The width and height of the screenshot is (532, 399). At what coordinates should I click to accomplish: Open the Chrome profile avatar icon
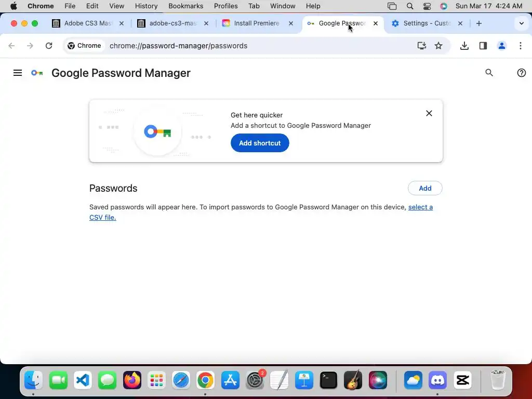pos(502,46)
